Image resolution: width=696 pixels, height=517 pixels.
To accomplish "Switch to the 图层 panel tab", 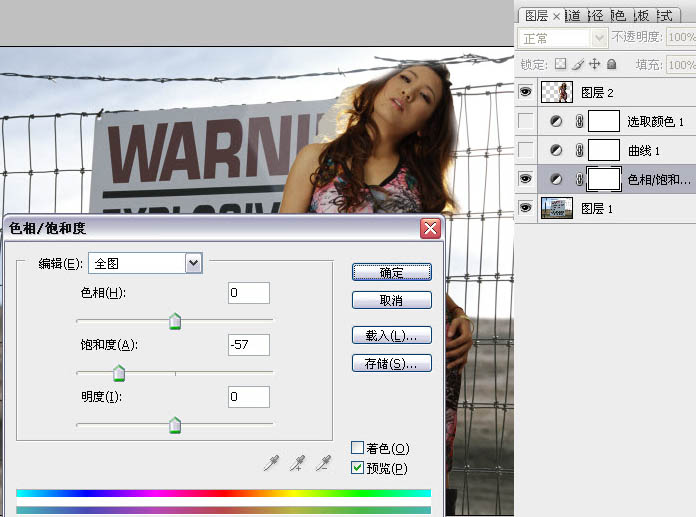I will pyautogui.click(x=537, y=16).
